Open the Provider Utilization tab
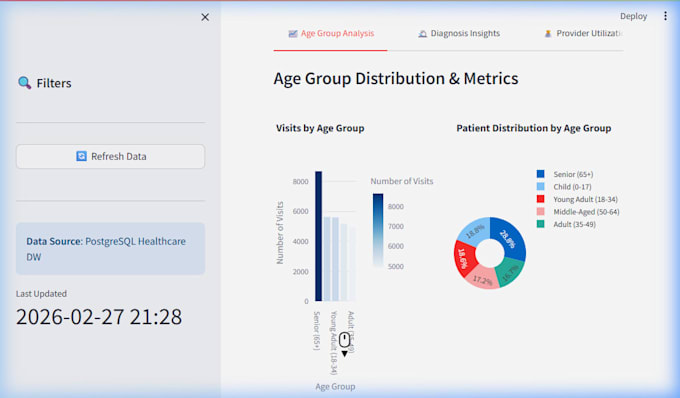Viewport: 680px width, 398px height. pyautogui.click(x=583, y=33)
